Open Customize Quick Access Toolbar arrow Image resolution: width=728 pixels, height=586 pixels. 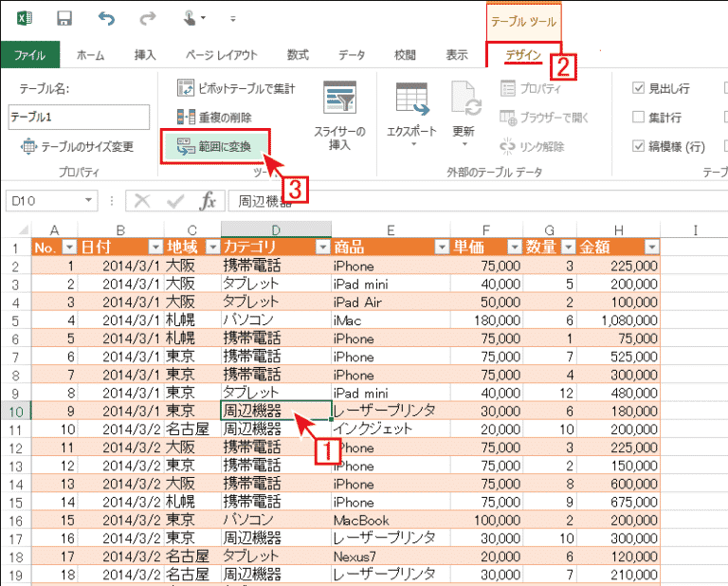[232, 19]
